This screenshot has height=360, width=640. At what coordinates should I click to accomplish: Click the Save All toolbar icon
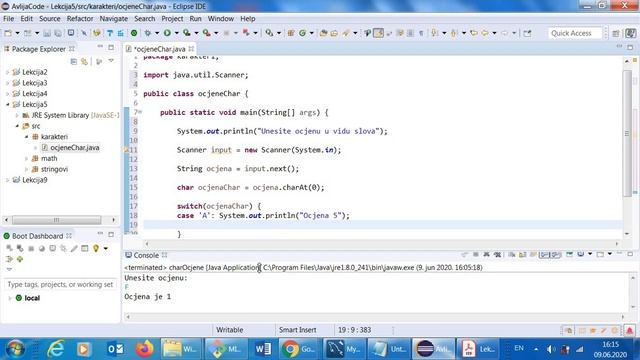pyautogui.click(x=58, y=33)
